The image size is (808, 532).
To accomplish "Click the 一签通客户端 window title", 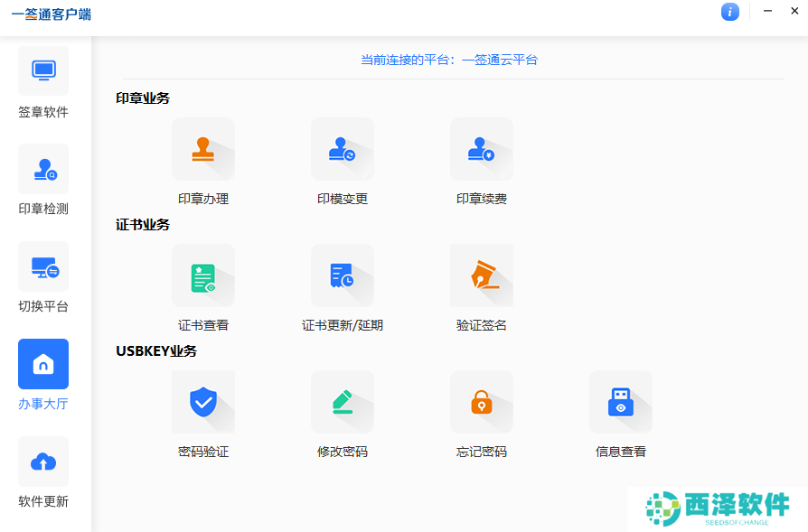I will pos(51,14).
